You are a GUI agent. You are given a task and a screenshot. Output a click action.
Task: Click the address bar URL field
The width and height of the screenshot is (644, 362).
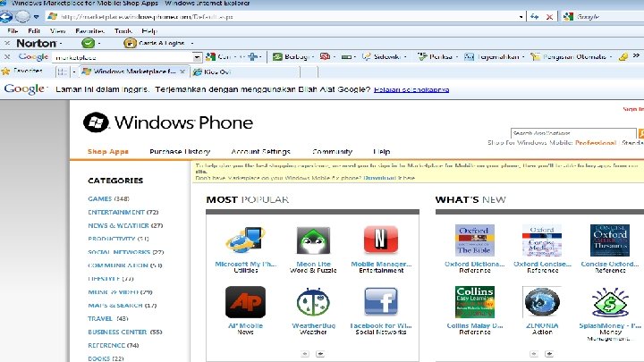[x=284, y=17]
